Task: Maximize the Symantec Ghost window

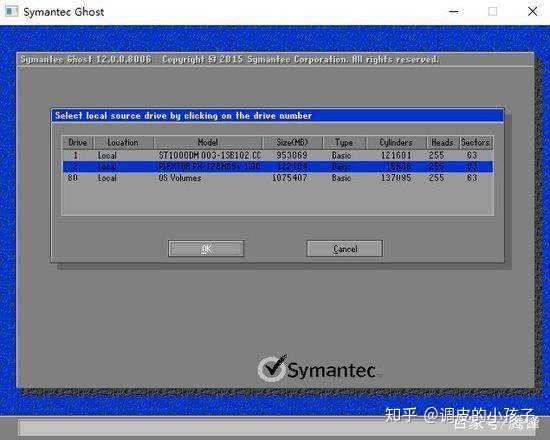Action: [x=493, y=12]
